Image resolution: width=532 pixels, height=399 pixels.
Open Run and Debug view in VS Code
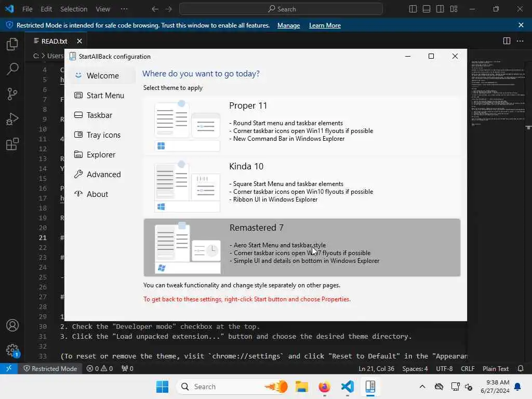tap(12, 119)
